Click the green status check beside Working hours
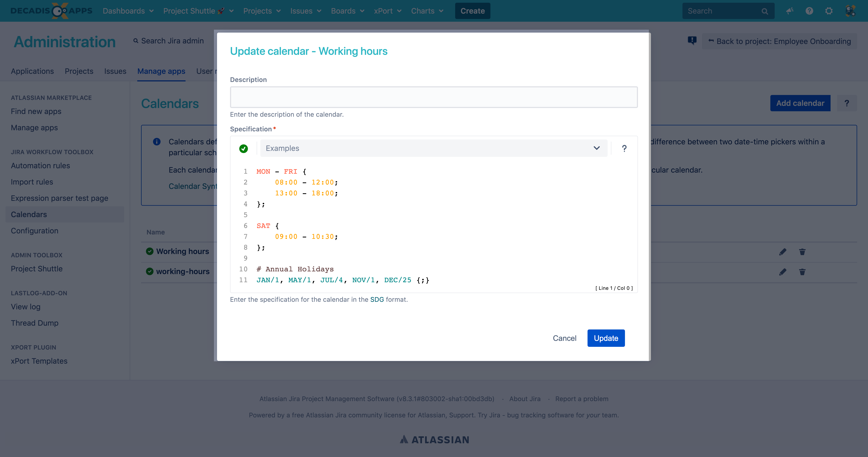The height and width of the screenshot is (457, 868). pyautogui.click(x=150, y=251)
